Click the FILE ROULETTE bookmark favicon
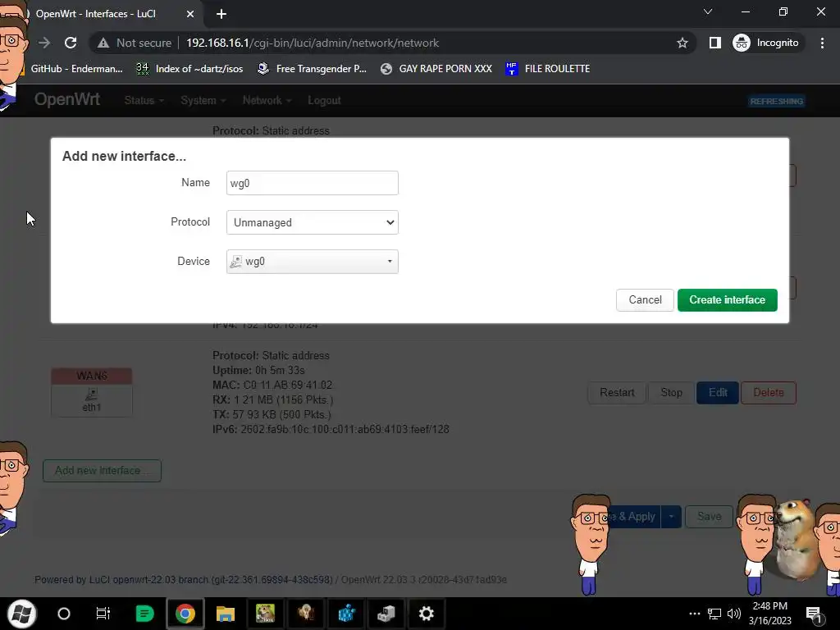Viewport: 840px width, 630px height. (512, 69)
